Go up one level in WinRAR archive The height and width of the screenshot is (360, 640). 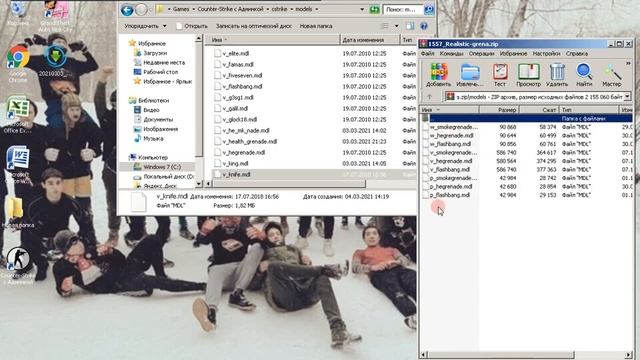pyautogui.click(x=429, y=97)
